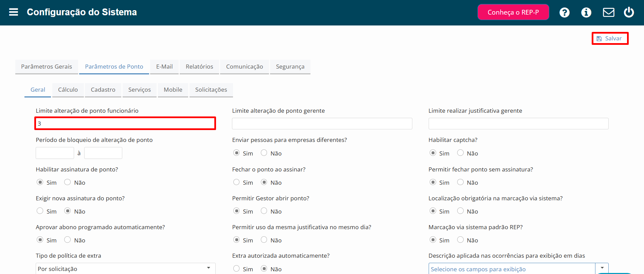Switch to the Segurança tab
Image resolution: width=644 pixels, height=274 pixels.
[x=290, y=67]
